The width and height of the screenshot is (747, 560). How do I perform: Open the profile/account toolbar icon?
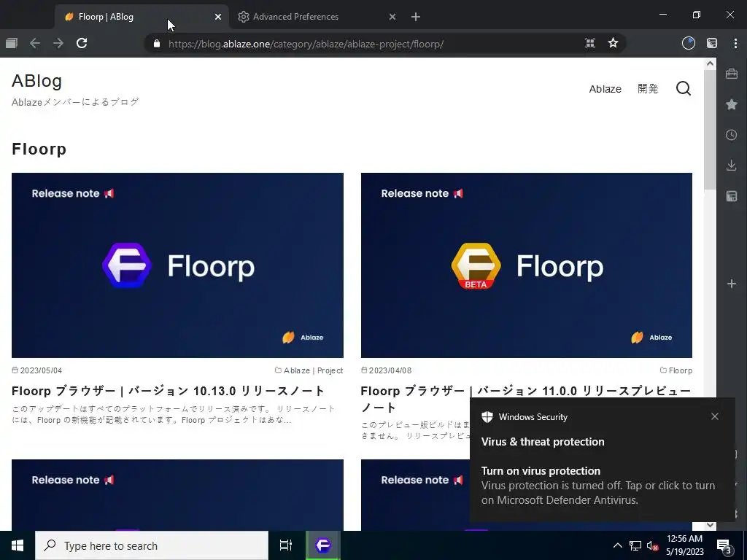click(689, 43)
